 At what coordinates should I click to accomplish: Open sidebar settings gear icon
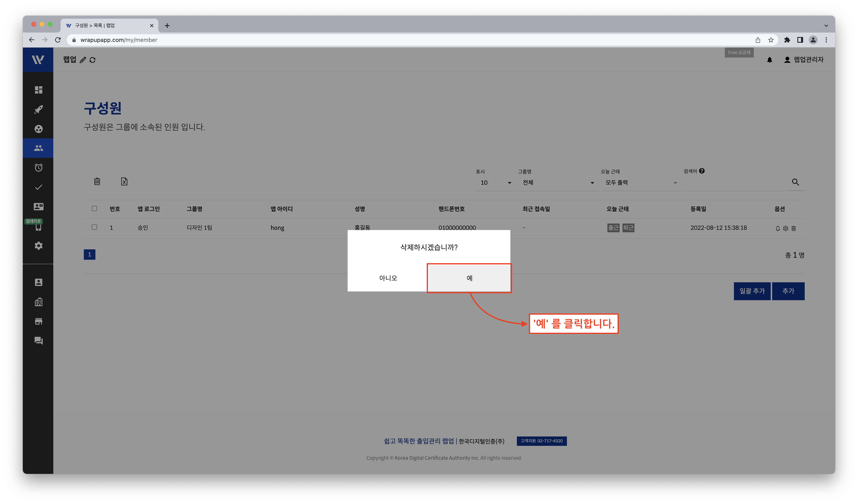coord(38,246)
